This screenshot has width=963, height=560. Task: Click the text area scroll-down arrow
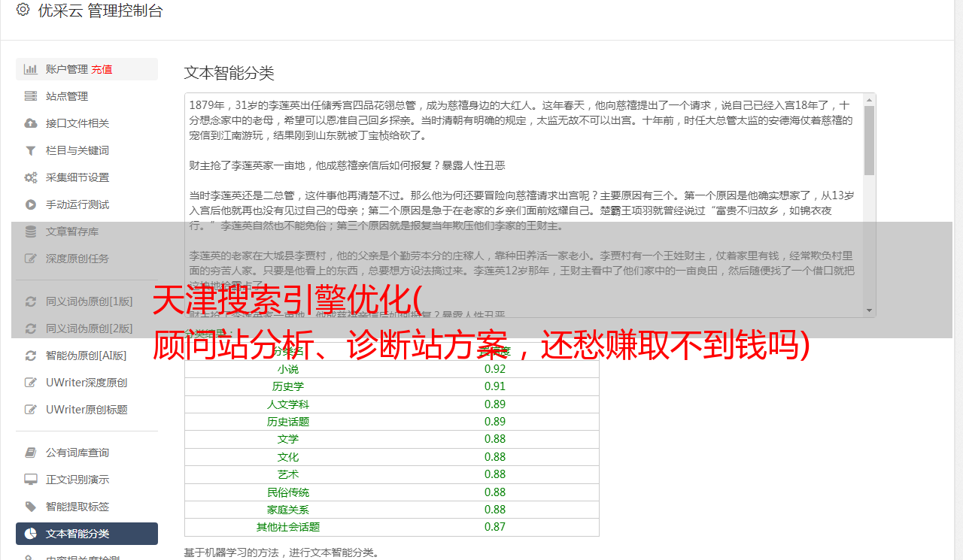point(869,310)
